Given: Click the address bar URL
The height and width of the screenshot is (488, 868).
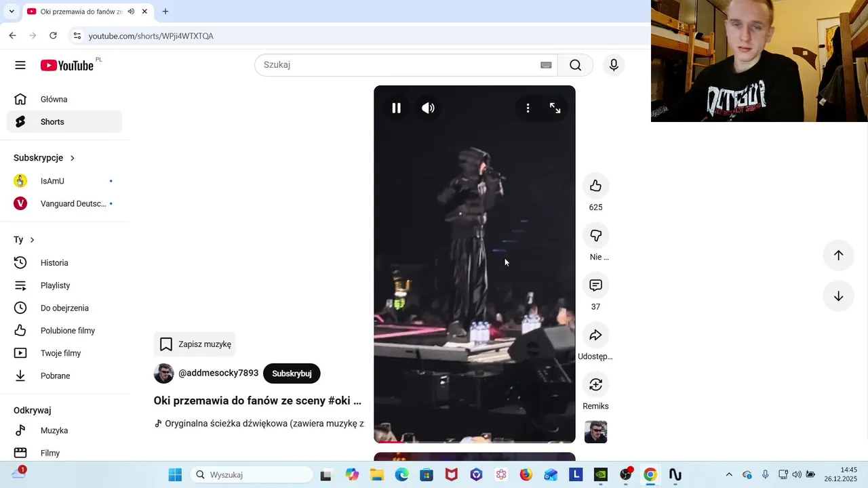Looking at the screenshot, I should [x=151, y=36].
